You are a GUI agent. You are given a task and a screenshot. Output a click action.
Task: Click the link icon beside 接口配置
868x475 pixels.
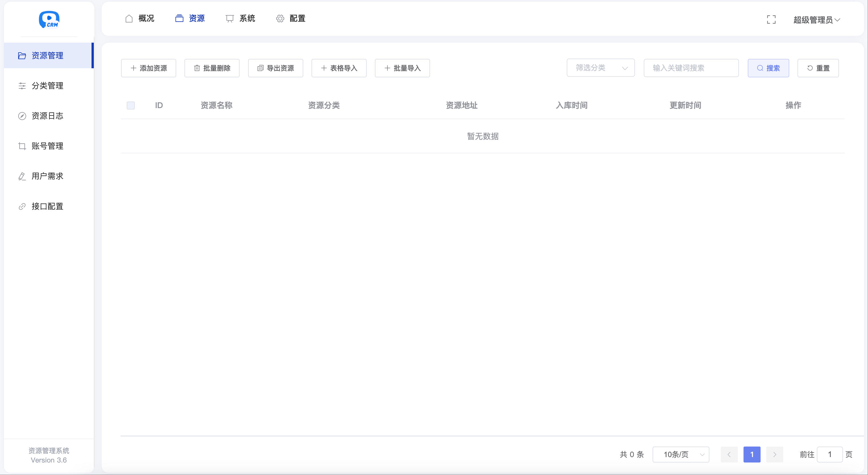[22, 206]
